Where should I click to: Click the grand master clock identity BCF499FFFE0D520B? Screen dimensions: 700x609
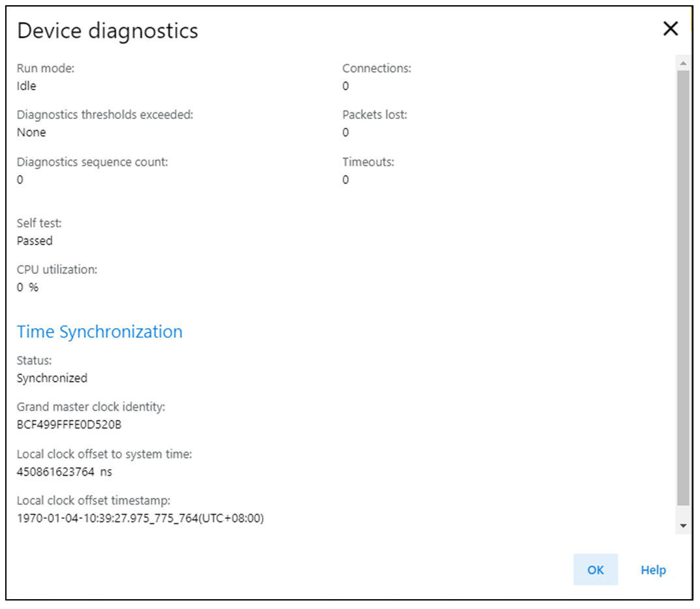[x=69, y=425]
